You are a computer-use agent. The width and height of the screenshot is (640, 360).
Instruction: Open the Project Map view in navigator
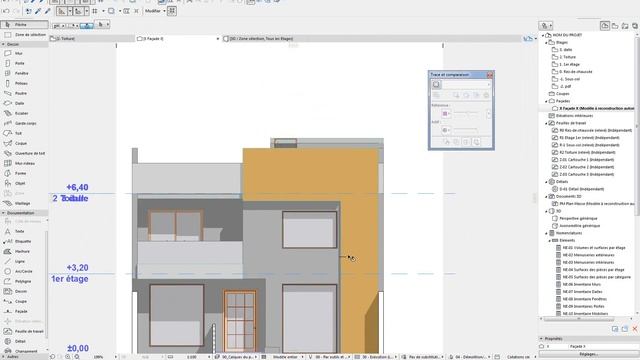click(605, 26)
